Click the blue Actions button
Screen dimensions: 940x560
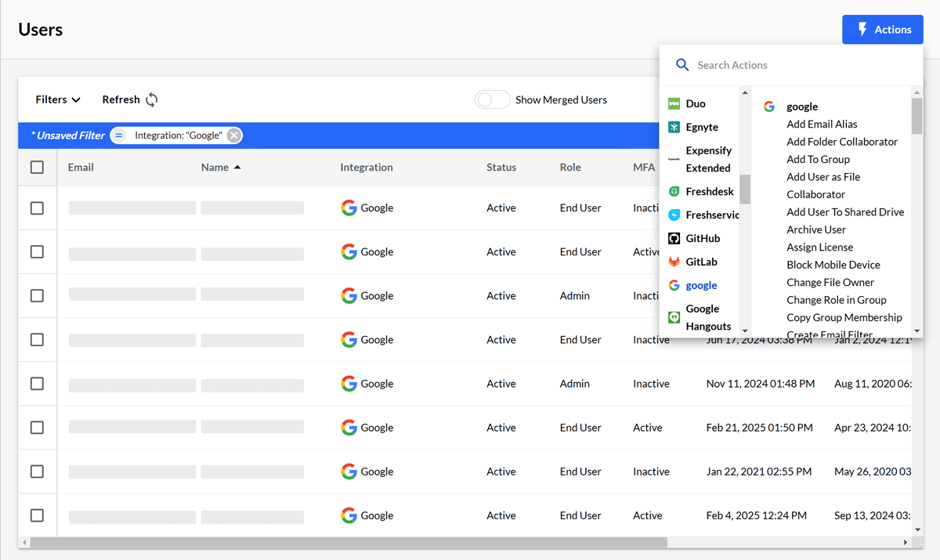coord(883,29)
